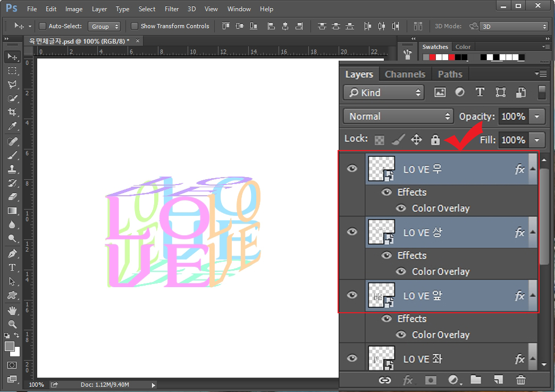Screen dimensions: 555x392
Task: Open the File menu
Action: point(32,9)
